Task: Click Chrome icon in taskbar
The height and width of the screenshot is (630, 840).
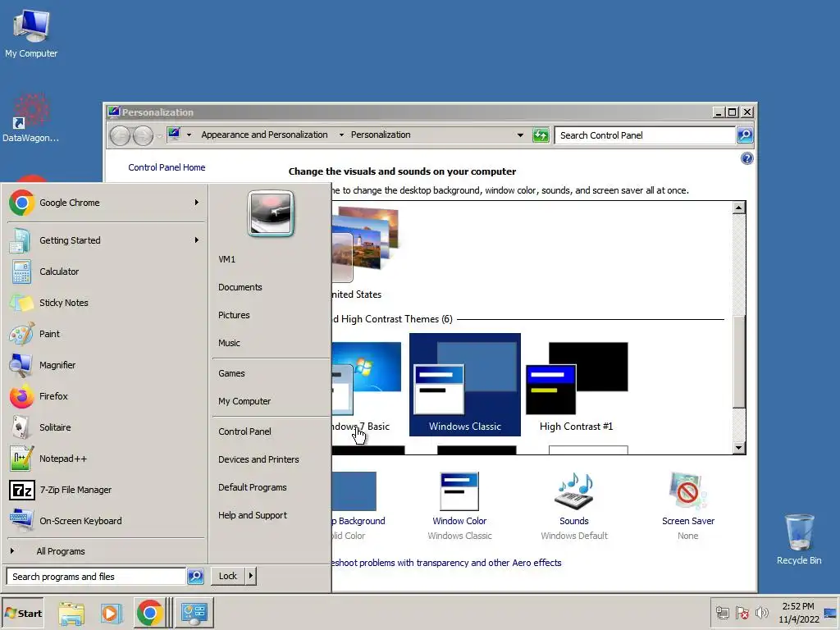Action: coord(149,613)
